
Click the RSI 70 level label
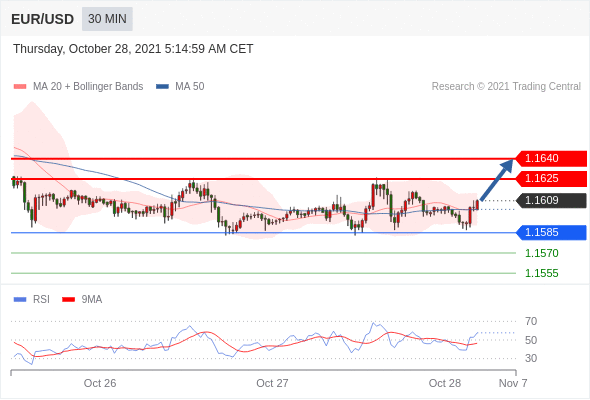(531, 321)
